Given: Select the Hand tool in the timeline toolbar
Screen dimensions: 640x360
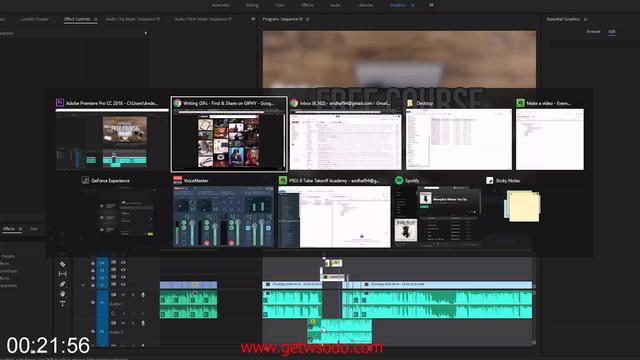Looking at the screenshot, I should 62,293.
